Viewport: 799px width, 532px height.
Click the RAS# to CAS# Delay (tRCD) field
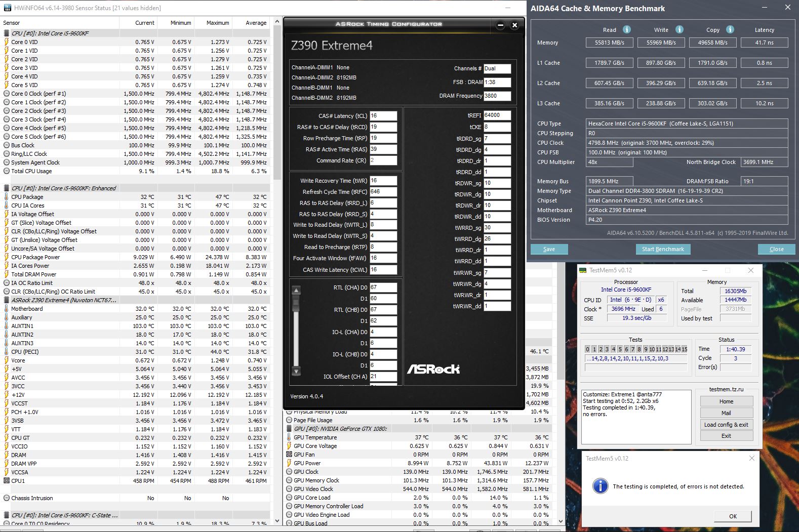pos(383,127)
